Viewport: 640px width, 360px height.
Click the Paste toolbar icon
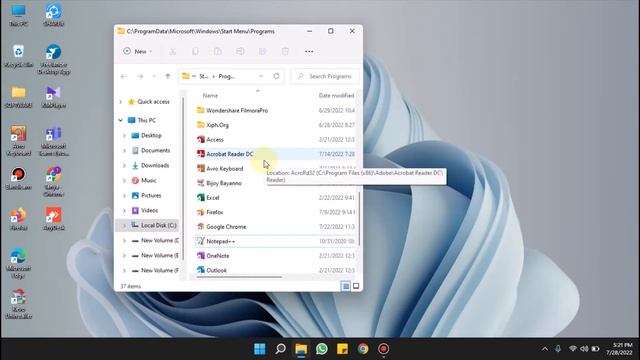click(x=218, y=51)
